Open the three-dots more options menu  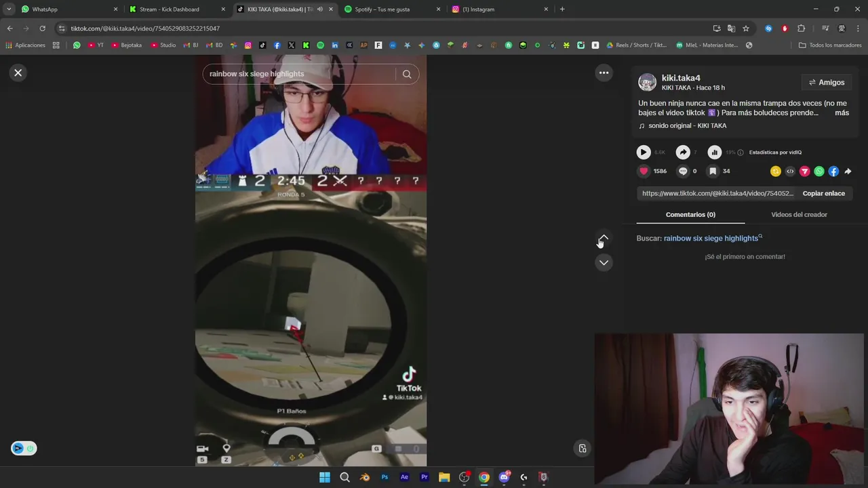pyautogui.click(x=604, y=73)
